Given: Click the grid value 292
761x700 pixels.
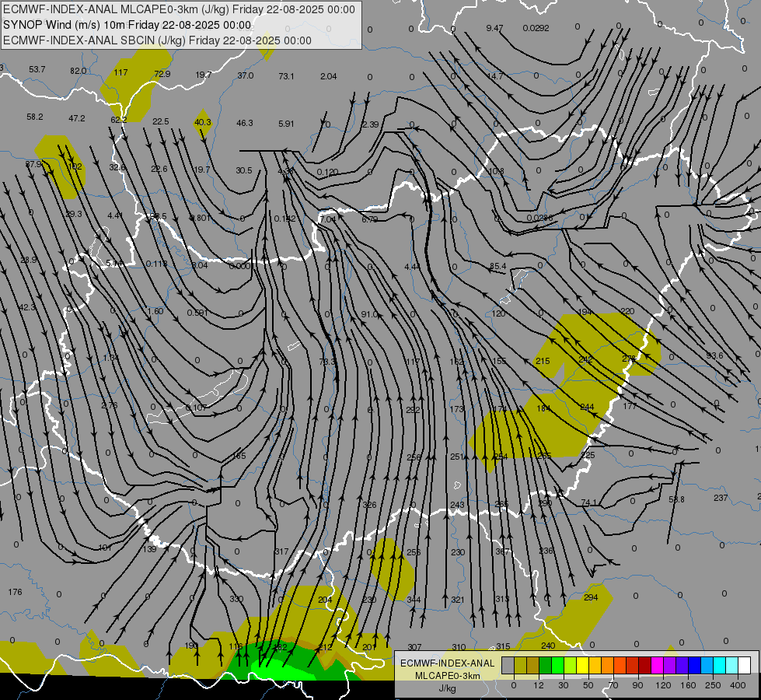Looking at the screenshot, I should click(x=413, y=410).
